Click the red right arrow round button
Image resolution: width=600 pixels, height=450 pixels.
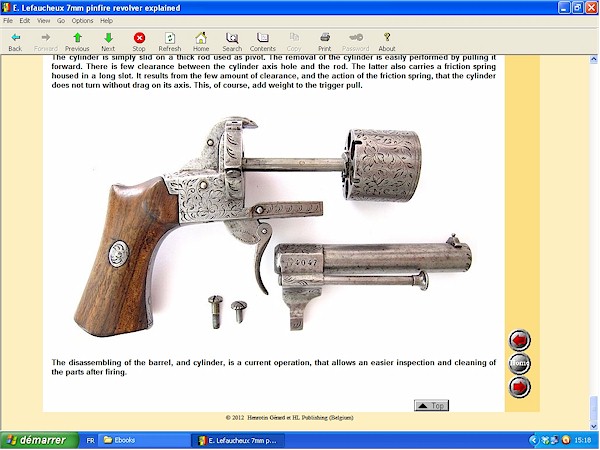point(519,387)
